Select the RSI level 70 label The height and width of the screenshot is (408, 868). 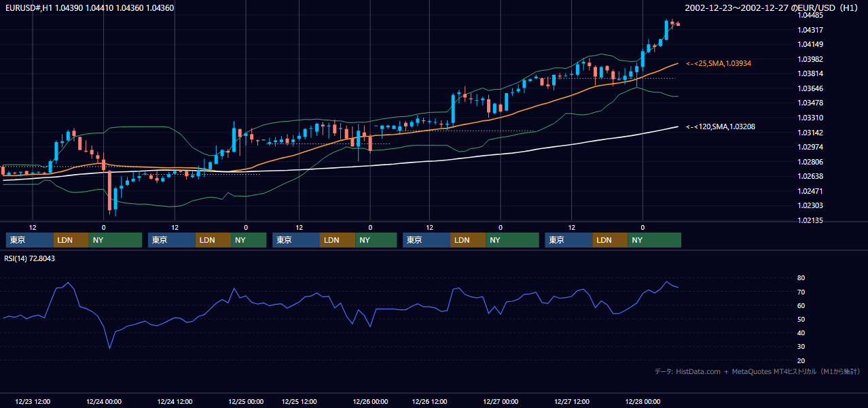(801, 292)
